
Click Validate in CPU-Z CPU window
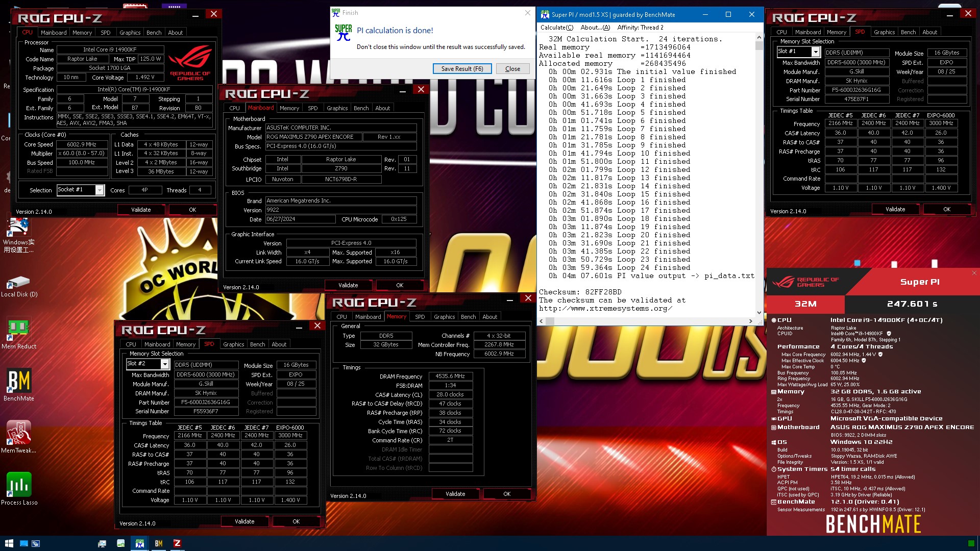point(141,210)
